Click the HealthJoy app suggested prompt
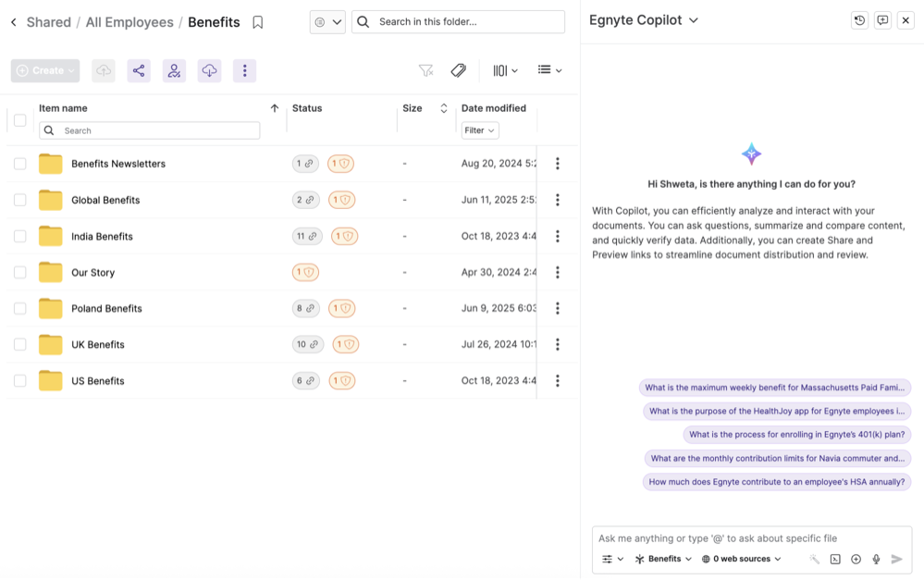Image resolution: width=924 pixels, height=580 pixels. pos(775,410)
